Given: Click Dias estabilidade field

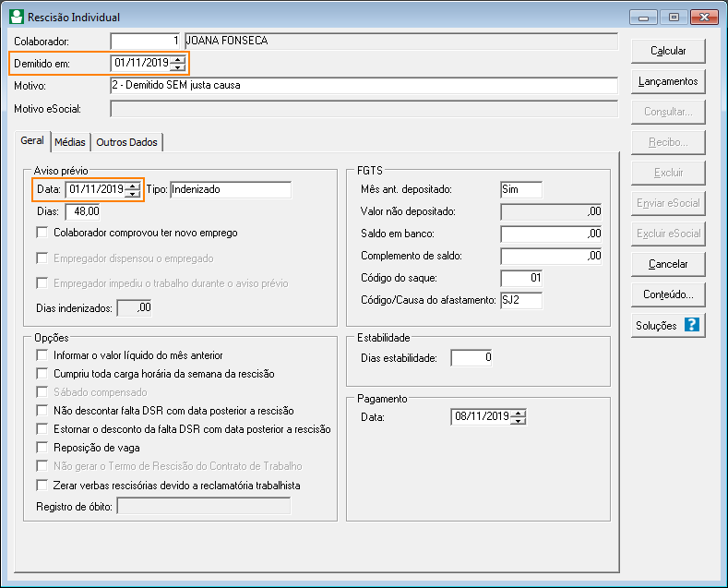Looking at the screenshot, I should pos(471,357).
